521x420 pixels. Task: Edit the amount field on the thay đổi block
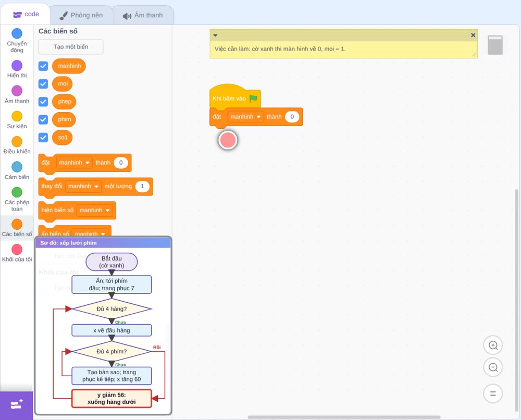142,187
